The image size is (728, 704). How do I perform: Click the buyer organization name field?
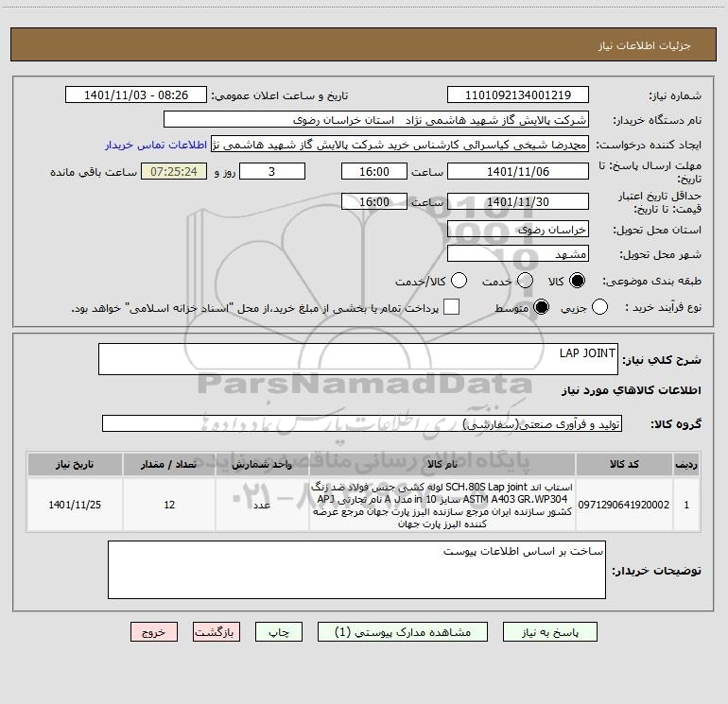[376, 120]
